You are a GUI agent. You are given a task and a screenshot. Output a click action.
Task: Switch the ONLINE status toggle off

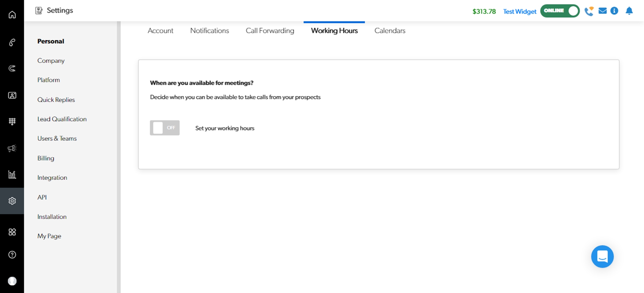tap(560, 11)
